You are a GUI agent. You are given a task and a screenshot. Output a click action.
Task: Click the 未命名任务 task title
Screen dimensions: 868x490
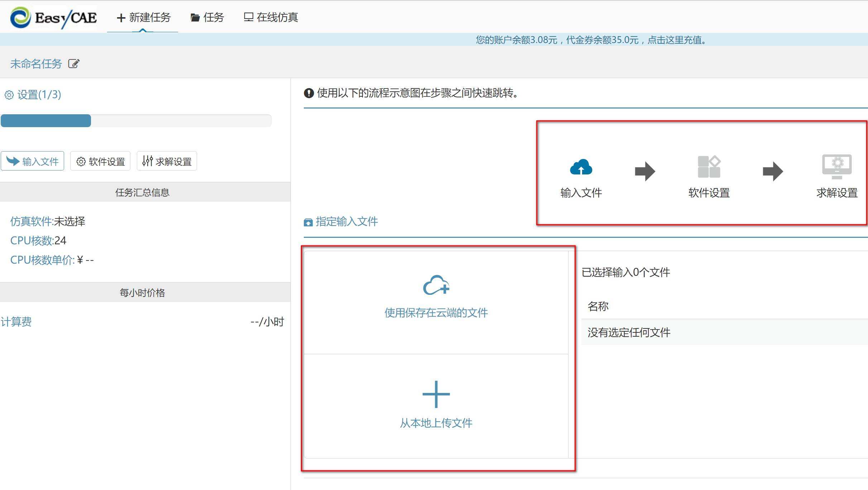36,64
